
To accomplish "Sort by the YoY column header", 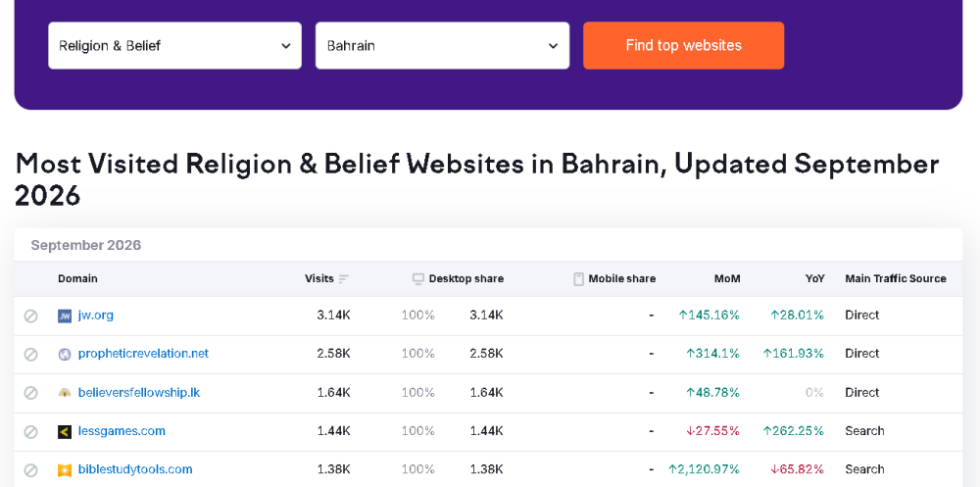I will tap(815, 279).
